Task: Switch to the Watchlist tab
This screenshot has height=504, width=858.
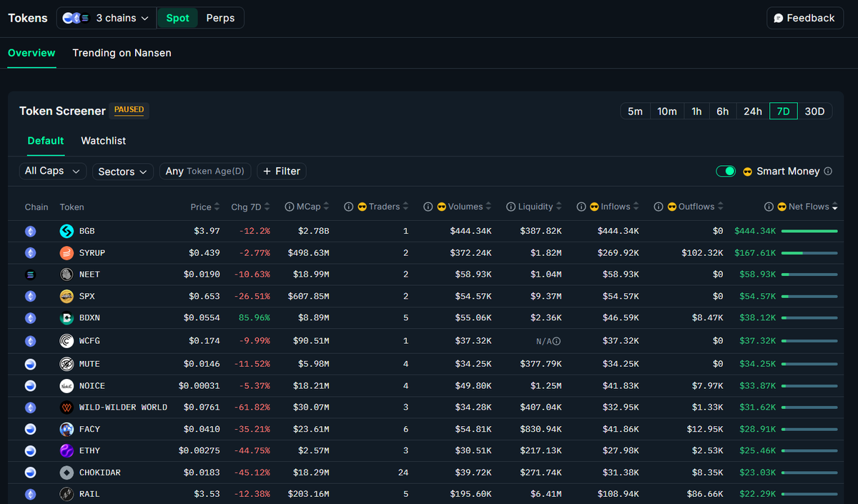Action: pos(103,141)
